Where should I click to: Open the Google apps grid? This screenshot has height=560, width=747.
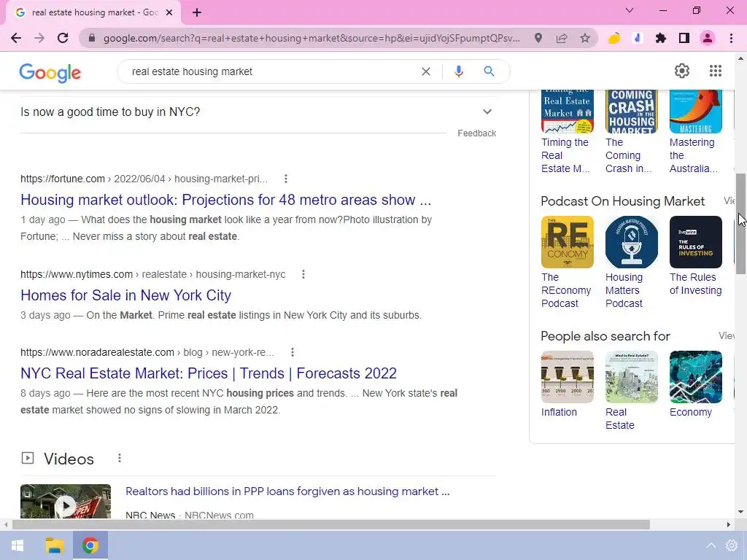coord(715,71)
